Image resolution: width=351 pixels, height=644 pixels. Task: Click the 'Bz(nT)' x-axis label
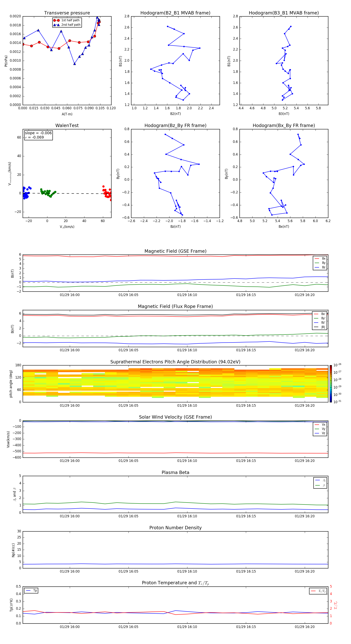pyautogui.click(x=175, y=227)
